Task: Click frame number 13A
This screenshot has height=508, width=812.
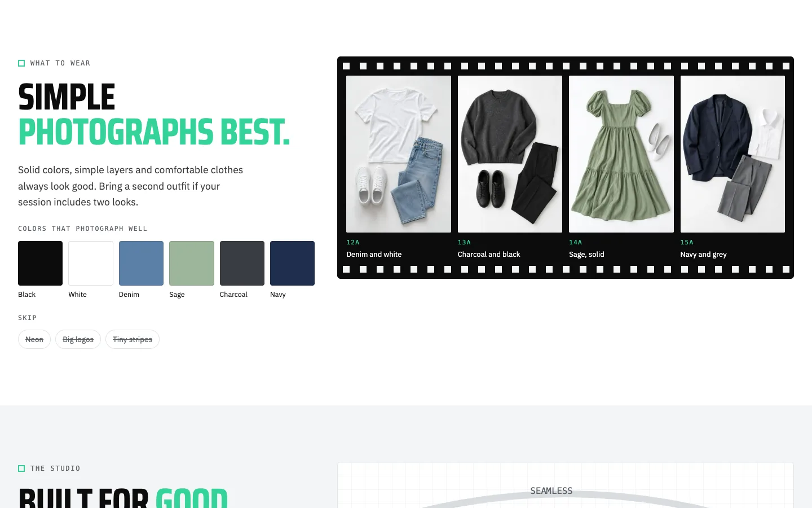Action: coord(464,242)
